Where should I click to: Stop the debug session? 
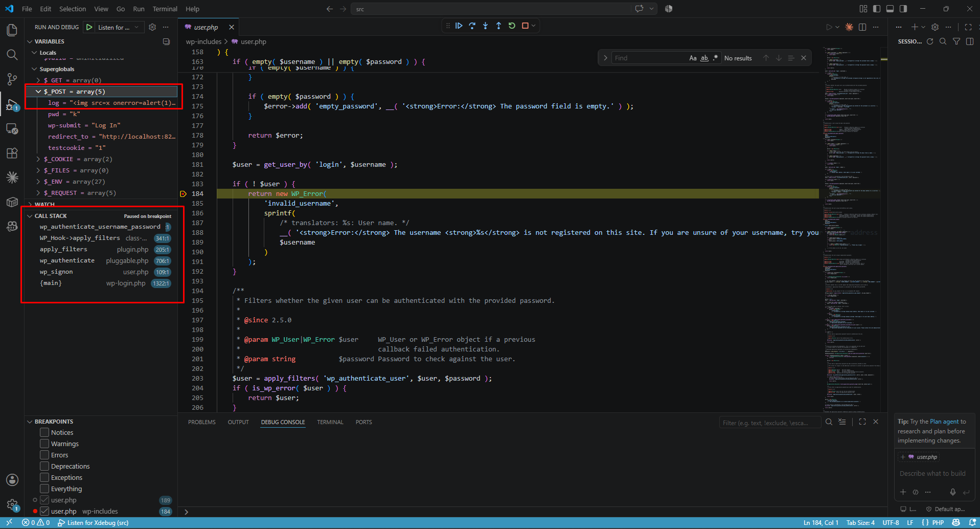(x=525, y=26)
